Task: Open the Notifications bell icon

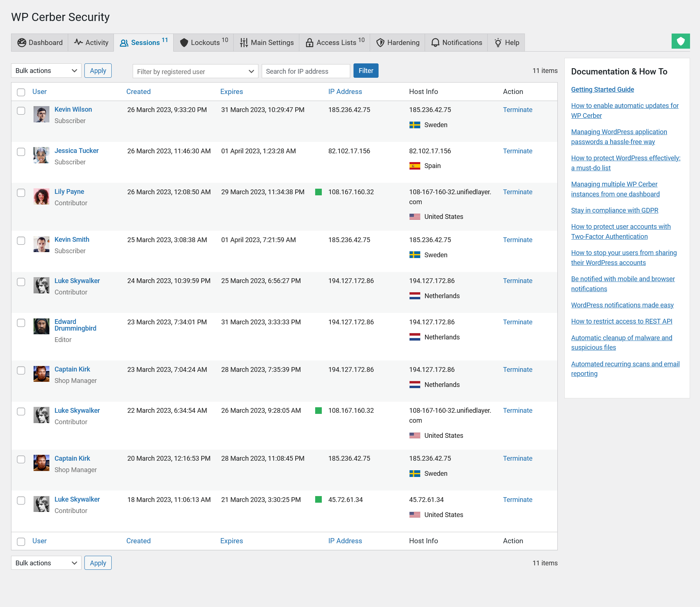Action: pos(435,42)
